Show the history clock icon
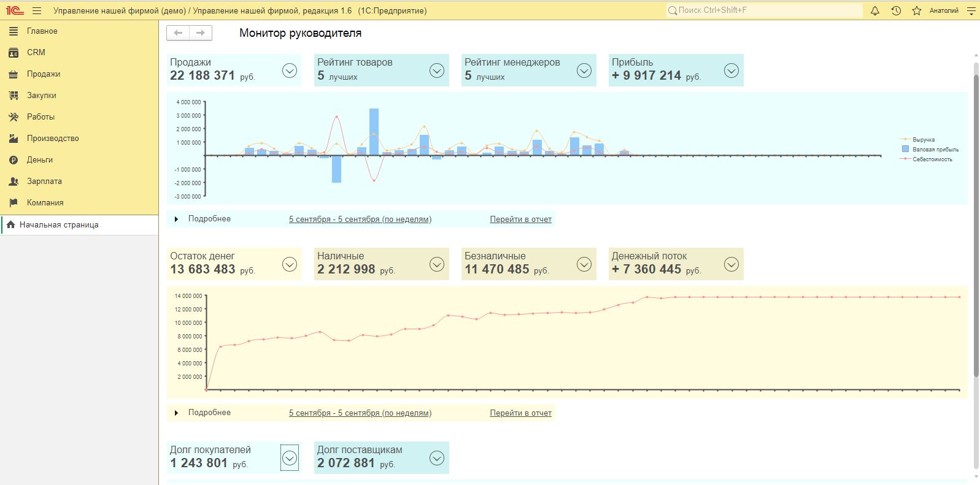 (x=896, y=10)
